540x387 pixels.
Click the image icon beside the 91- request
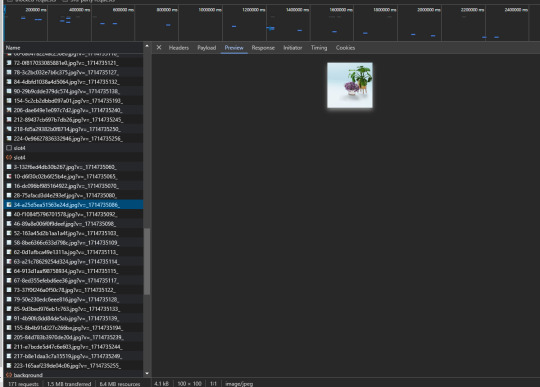9,318
